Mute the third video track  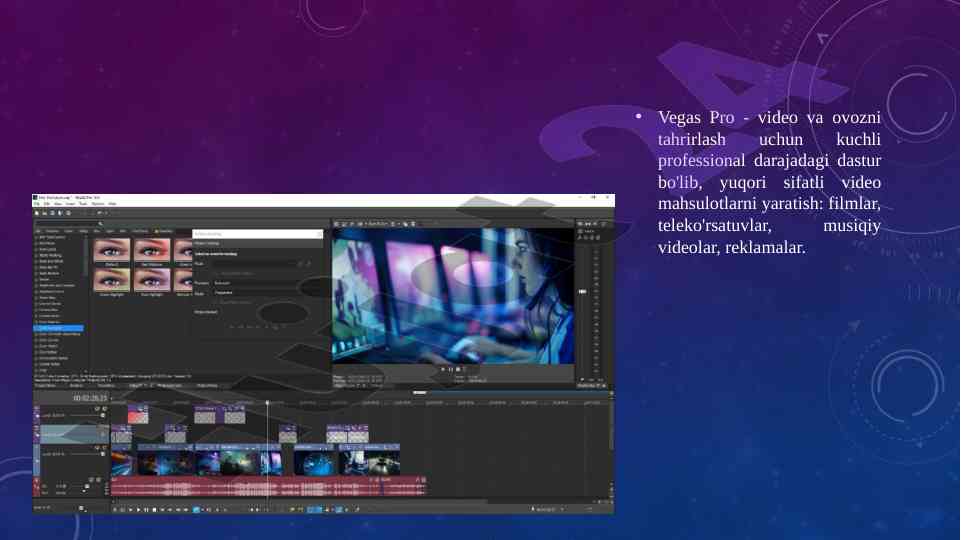[97, 448]
